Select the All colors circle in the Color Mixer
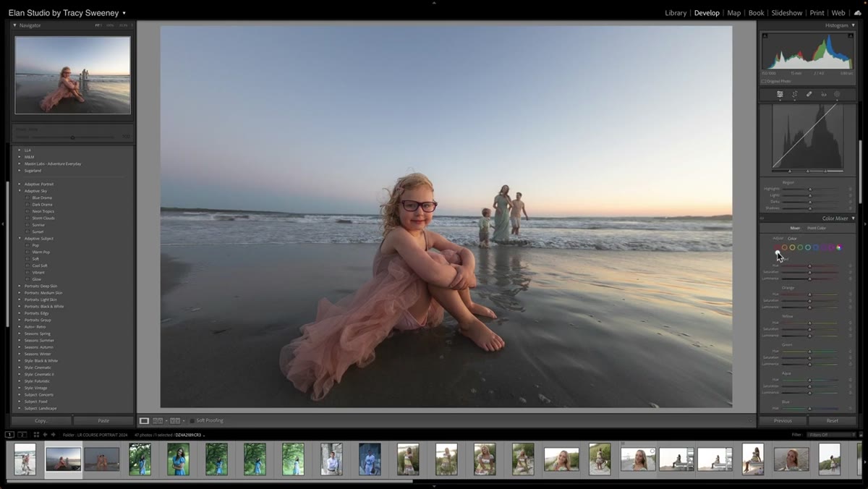 pos(839,247)
